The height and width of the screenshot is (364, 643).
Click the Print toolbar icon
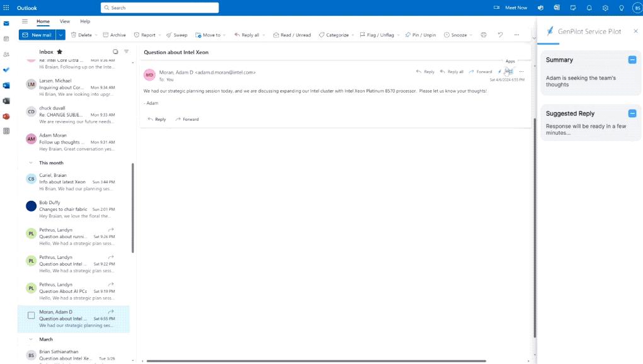point(484,35)
